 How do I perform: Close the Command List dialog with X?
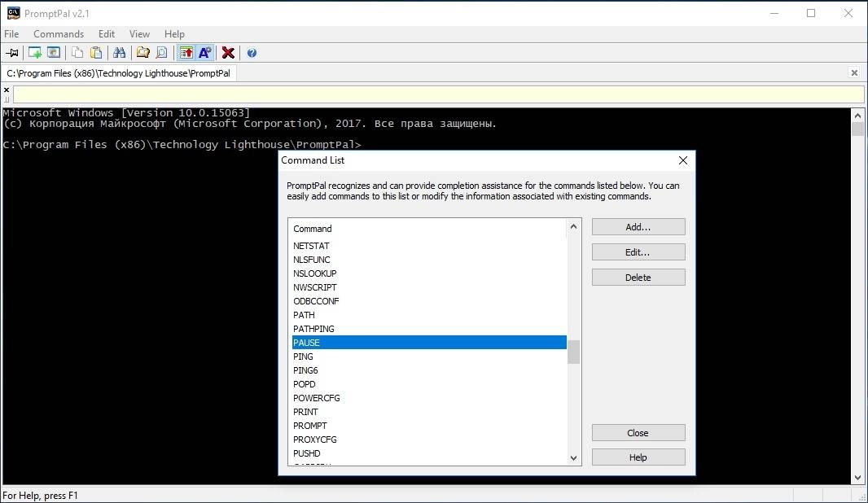point(682,160)
